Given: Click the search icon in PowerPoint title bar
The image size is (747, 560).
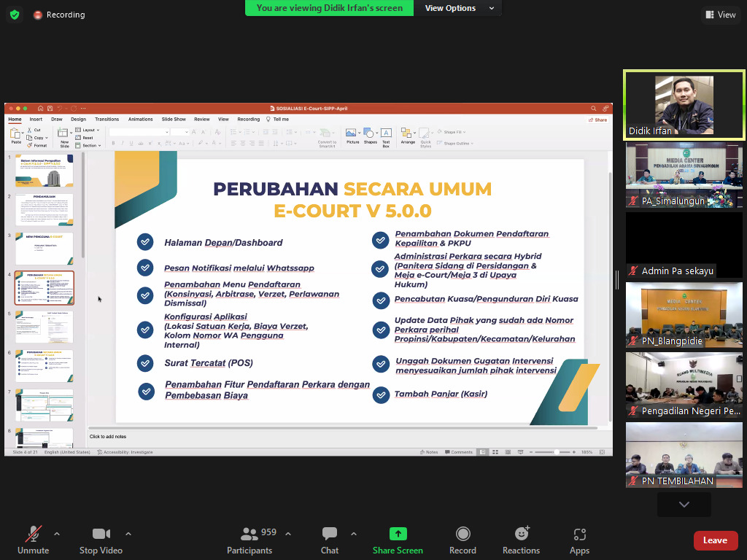Looking at the screenshot, I should coord(593,109).
